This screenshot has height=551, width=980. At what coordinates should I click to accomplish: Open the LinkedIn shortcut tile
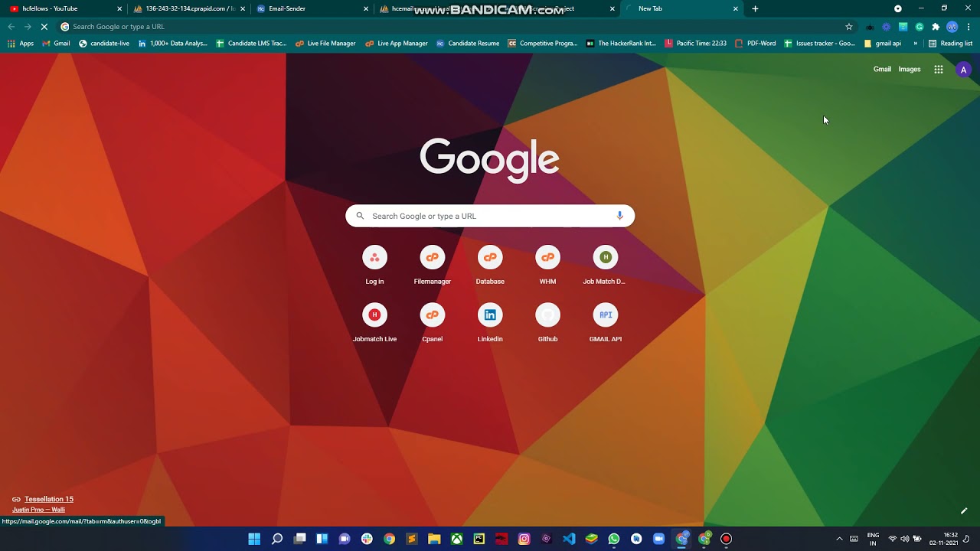(490, 323)
